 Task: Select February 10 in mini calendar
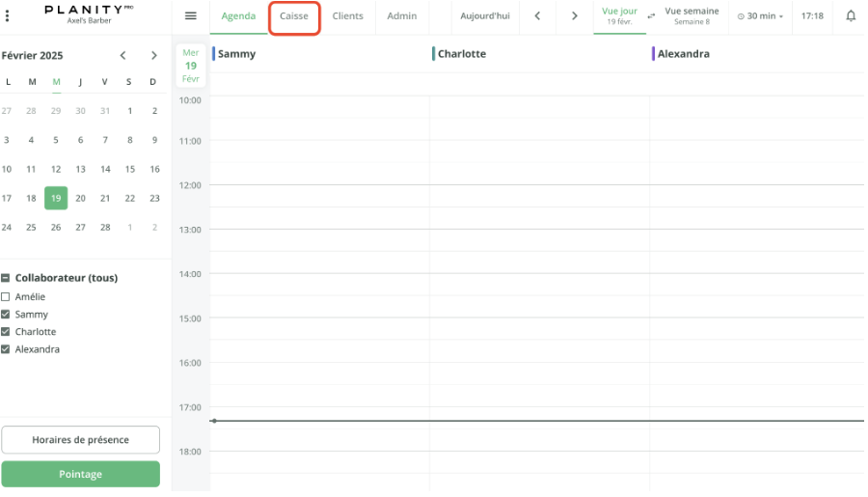pyautogui.click(x=7, y=169)
